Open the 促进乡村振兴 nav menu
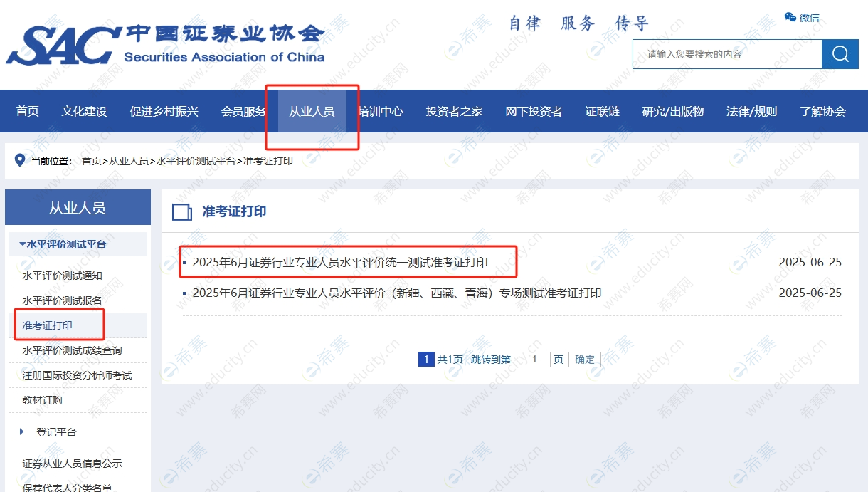Viewport: 868px width, 492px height. coord(164,111)
